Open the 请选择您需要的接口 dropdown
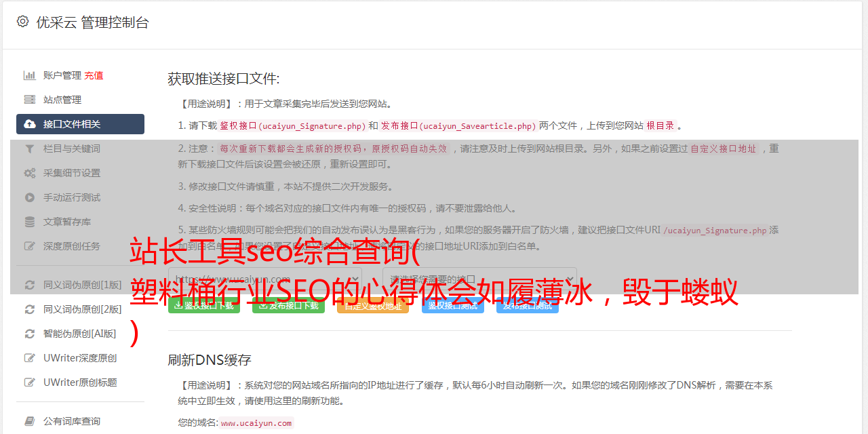This screenshot has height=434, width=868. tap(479, 279)
